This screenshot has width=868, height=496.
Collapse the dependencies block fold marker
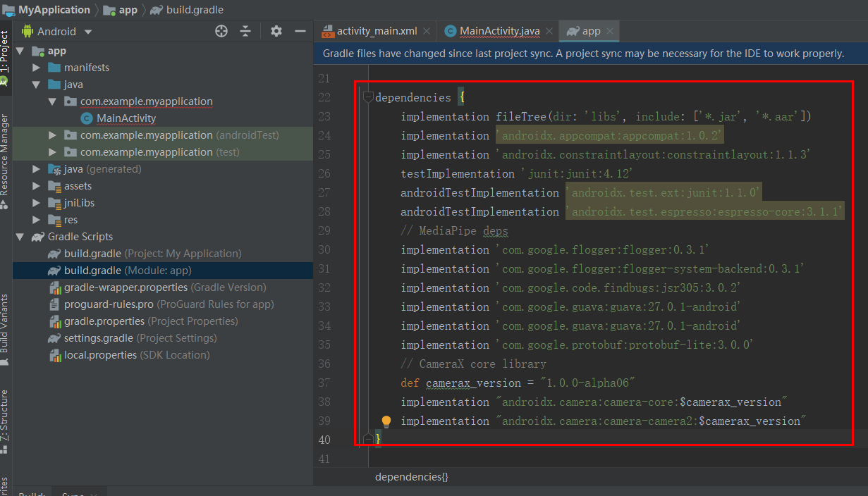367,97
